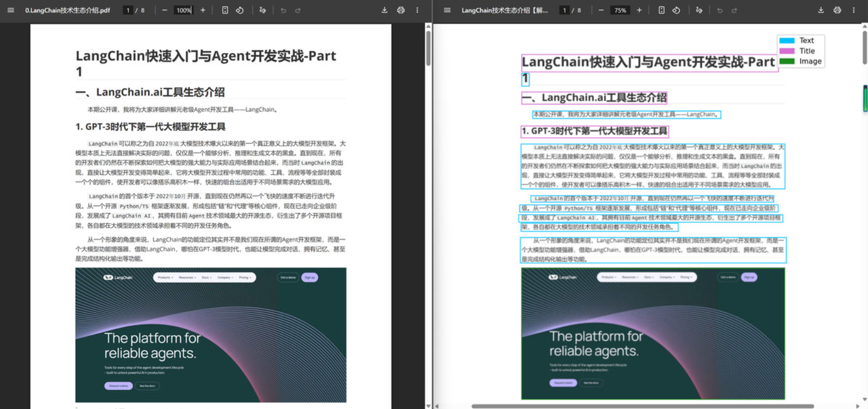The width and height of the screenshot is (868, 409).
Task: Print the right PDF document
Action: click(838, 9)
